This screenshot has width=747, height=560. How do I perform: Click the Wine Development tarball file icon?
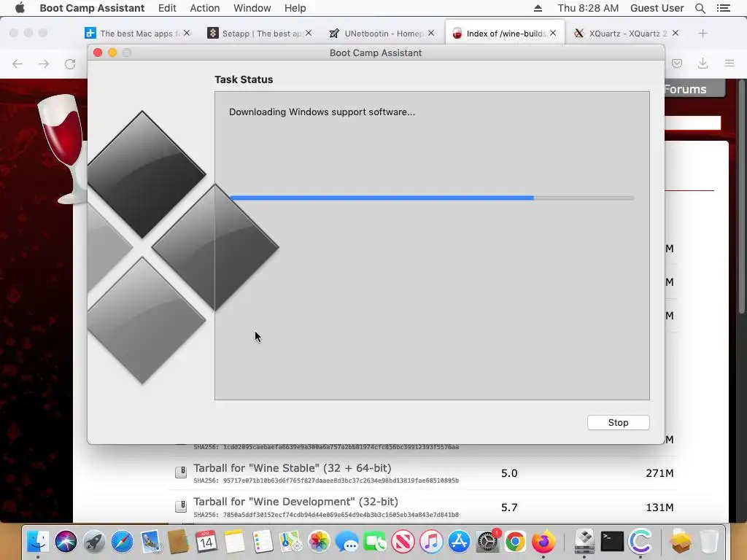pyautogui.click(x=181, y=506)
